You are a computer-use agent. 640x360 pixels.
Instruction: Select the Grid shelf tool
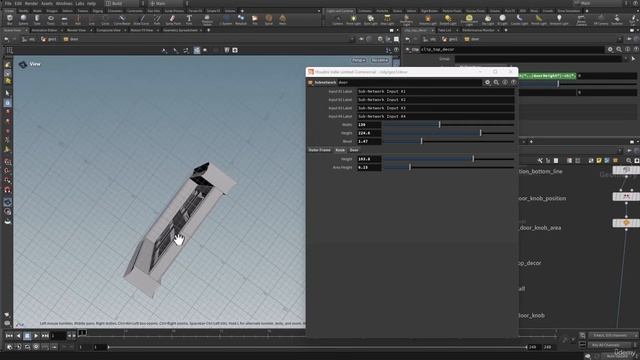click(x=64, y=20)
